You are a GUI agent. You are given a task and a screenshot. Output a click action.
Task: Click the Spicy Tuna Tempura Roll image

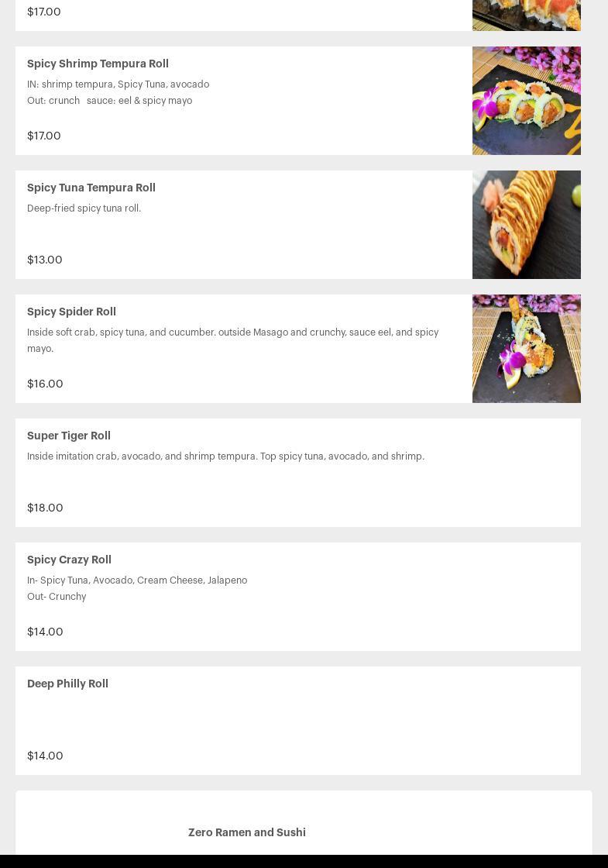pos(526,225)
